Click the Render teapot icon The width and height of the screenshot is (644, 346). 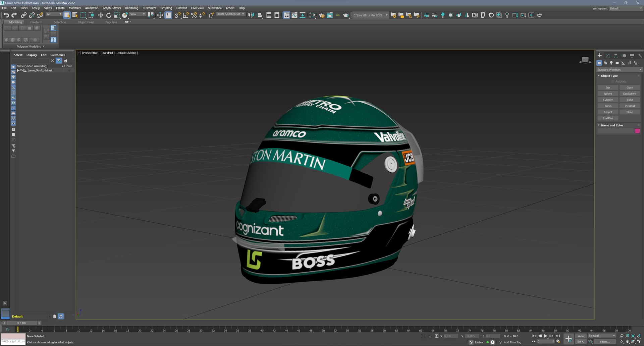346,15
